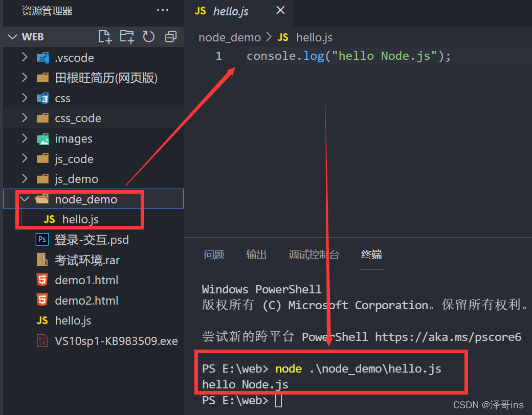The width and height of the screenshot is (532, 415).
Task: Click the JS icon on the hello.js tab
Action: (200, 11)
